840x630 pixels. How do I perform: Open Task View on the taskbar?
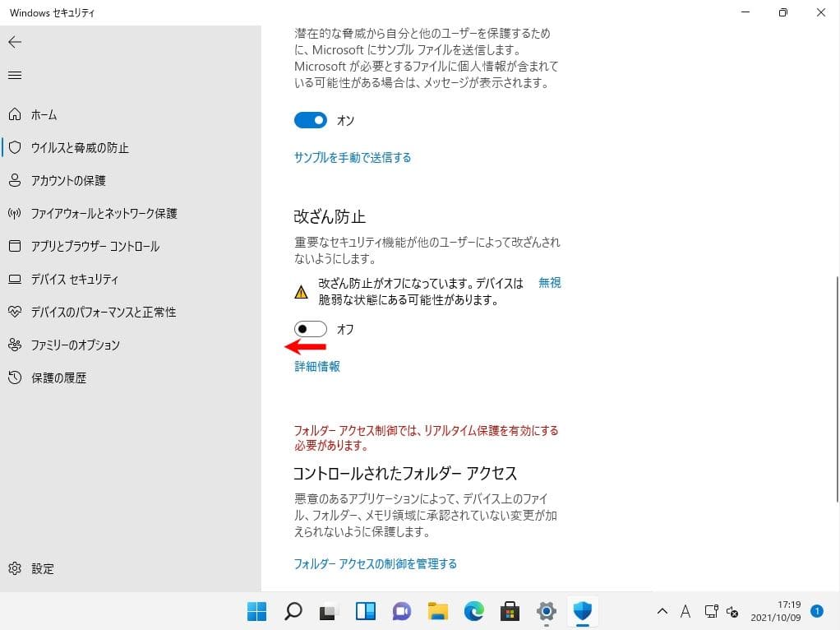[329, 611]
